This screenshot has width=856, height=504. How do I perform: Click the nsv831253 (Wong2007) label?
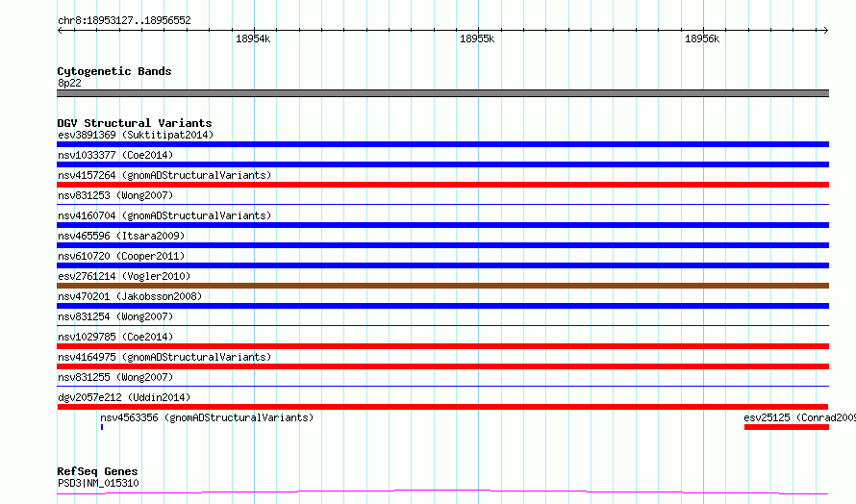[115, 195]
